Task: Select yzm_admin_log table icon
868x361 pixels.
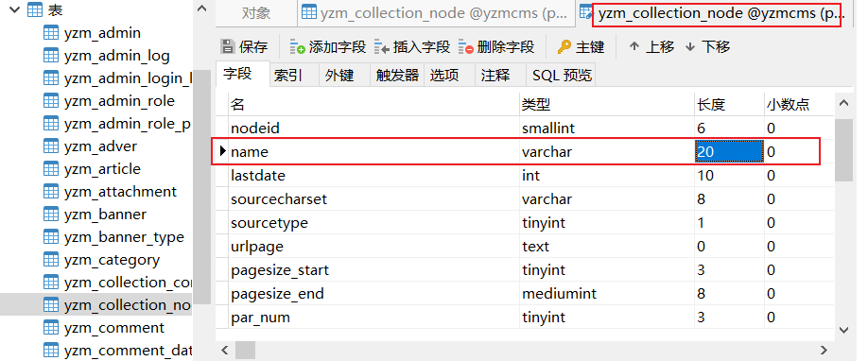Action: point(51,56)
